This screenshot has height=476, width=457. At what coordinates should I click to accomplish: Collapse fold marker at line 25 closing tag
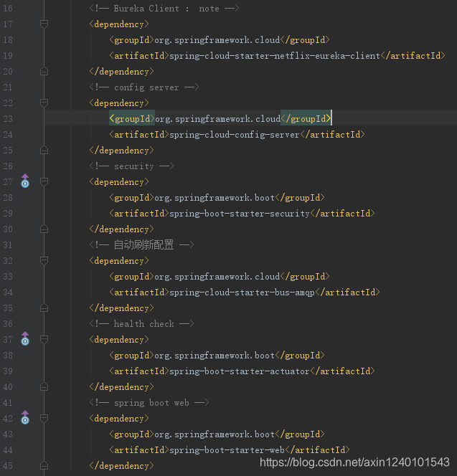[x=44, y=150]
